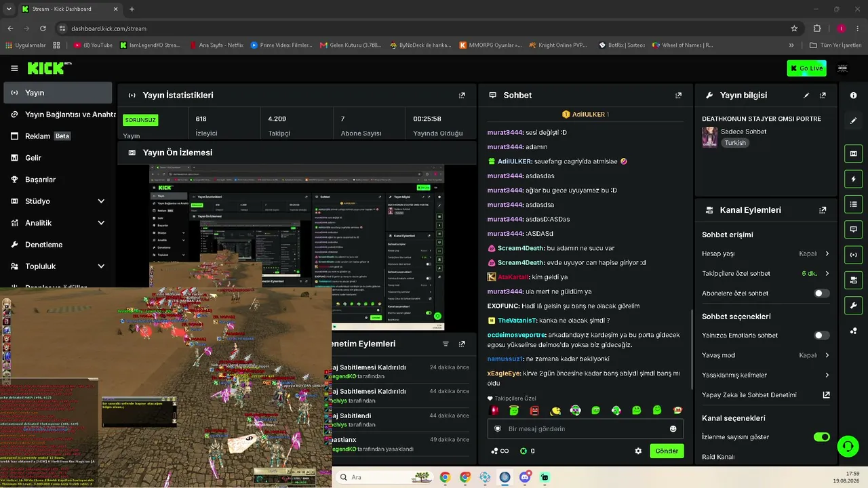Image resolution: width=868 pixels, height=488 pixels.
Task: Open Yavaş mod setting chevron
Action: (x=827, y=355)
